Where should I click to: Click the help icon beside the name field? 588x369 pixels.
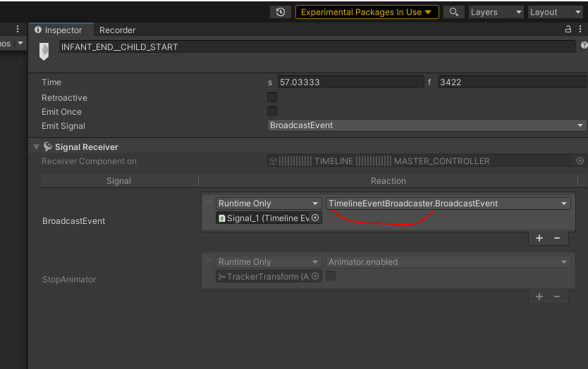tap(584, 46)
